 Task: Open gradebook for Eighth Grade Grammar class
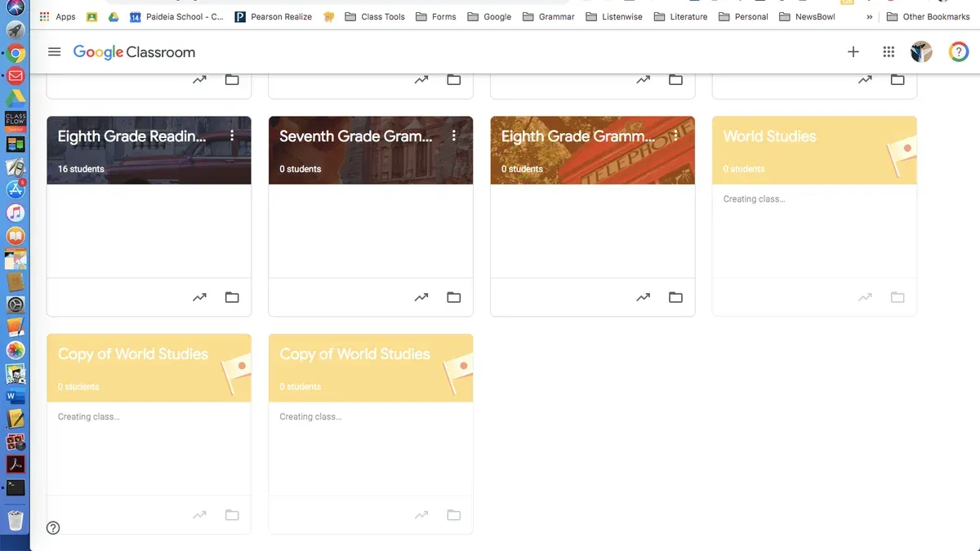click(x=644, y=297)
